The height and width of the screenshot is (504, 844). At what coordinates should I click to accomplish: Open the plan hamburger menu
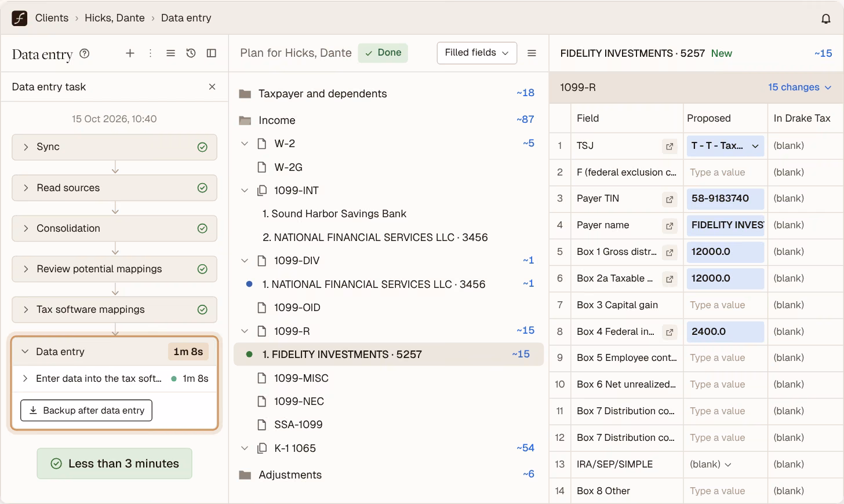(532, 53)
